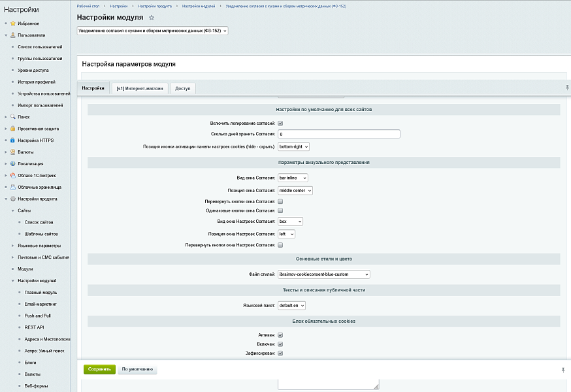The width and height of the screenshot is (571, 392).
Task: Click the Сколько дней хранить Согласия field
Action: tap(338, 134)
